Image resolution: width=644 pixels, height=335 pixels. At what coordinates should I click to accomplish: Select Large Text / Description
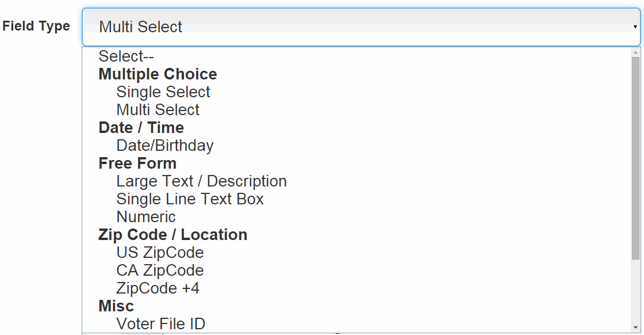(201, 181)
